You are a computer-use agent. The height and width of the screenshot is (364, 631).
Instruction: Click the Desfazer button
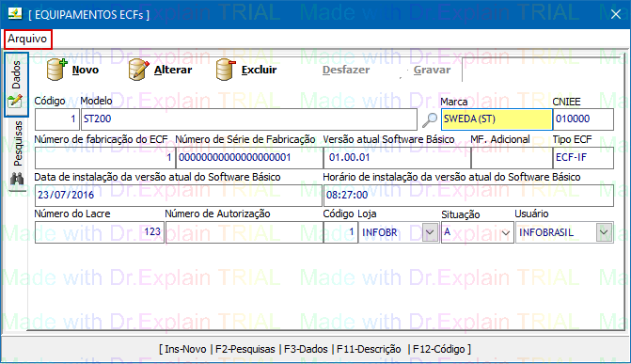pos(345,70)
